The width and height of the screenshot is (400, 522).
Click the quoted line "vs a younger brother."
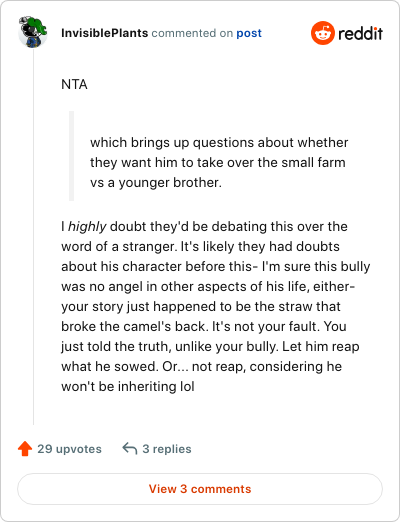[156, 183]
